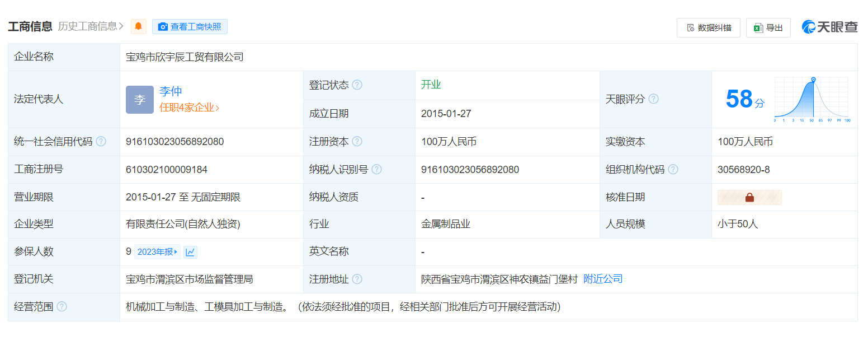This screenshot has height=350, width=868.
Task: Click the trend chart icon beside 2023年报
Action: click(x=191, y=252)
